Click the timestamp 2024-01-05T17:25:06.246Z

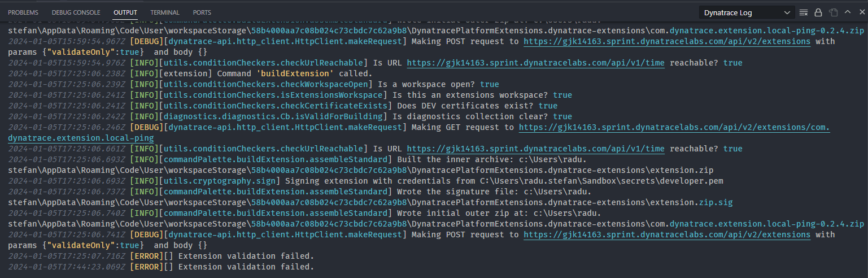click(67, 127)
